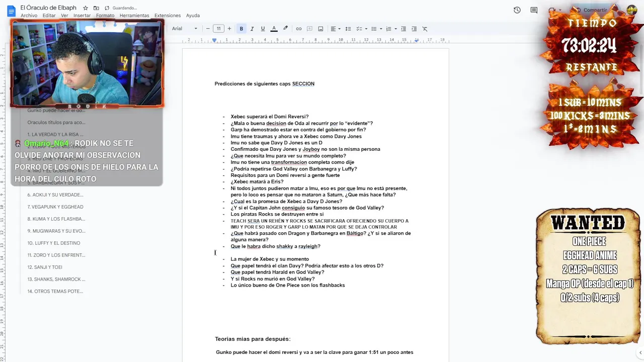Click the bulleted list icon
644x362 pixels.
pos(374,29)
